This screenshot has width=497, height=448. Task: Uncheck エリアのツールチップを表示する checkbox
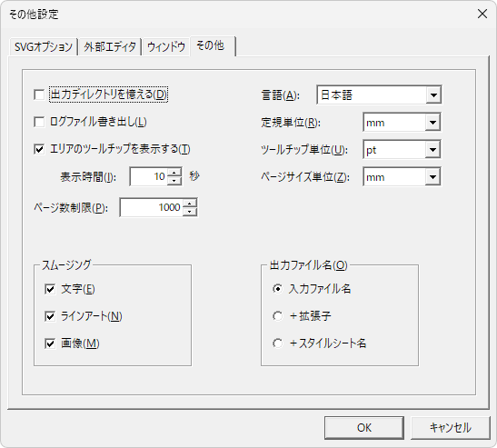[x=39, y=149]
